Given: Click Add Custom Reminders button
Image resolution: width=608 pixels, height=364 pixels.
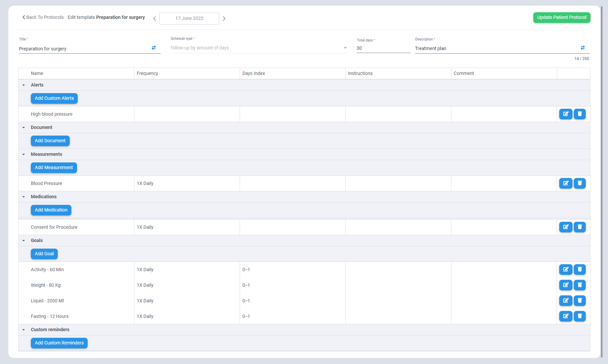Looking at the screenshot, I should pos(59,343).
